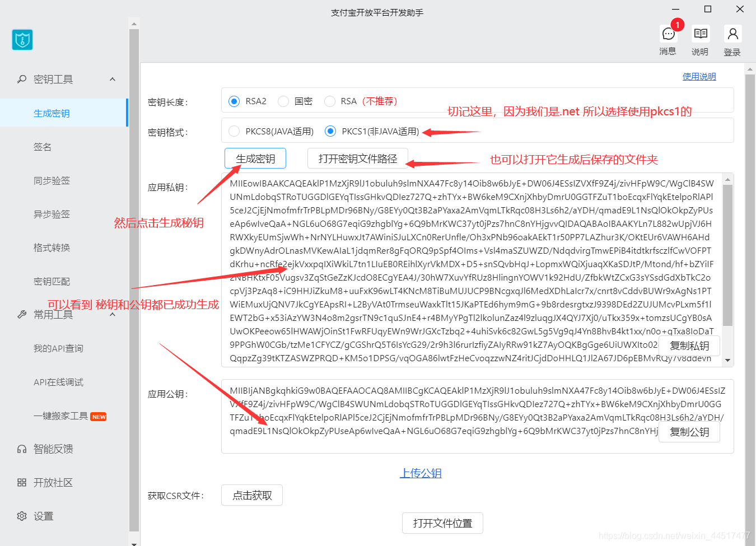Click 打开文件位置 button
This screenshot has width=756, height=546.
point(442,523)
